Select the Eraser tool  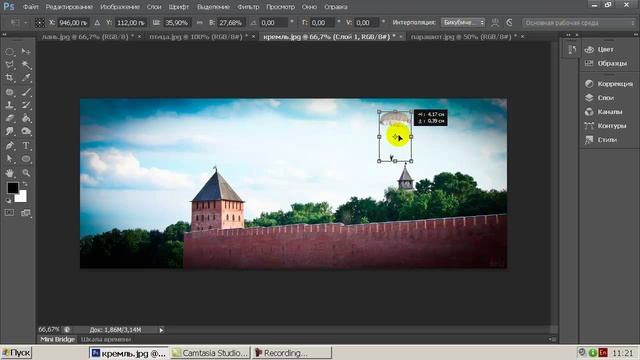[9, 118]
